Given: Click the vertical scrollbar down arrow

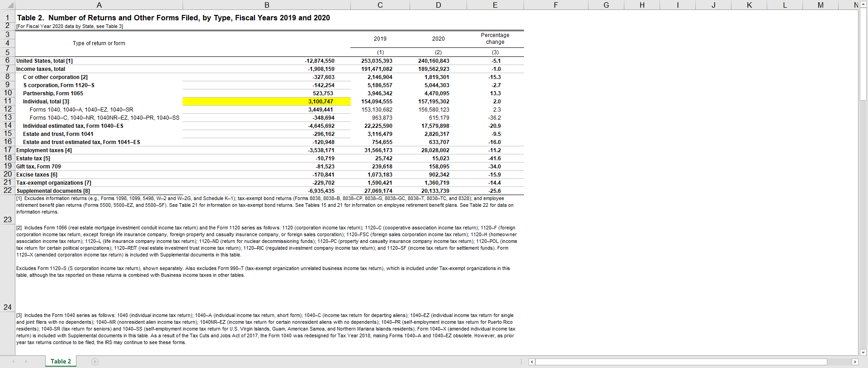Looking at the screenshot, I should (863, 353).
